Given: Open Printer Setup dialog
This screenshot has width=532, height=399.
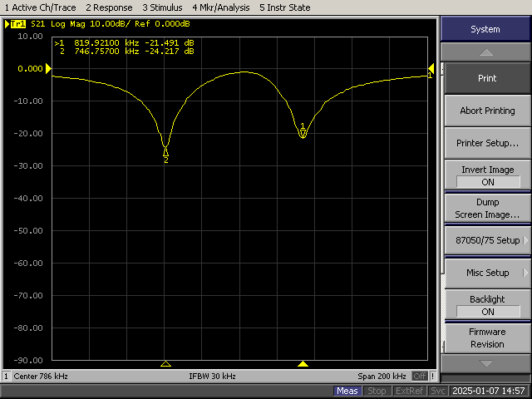Looking at the screenshot, I should (487, 143).
